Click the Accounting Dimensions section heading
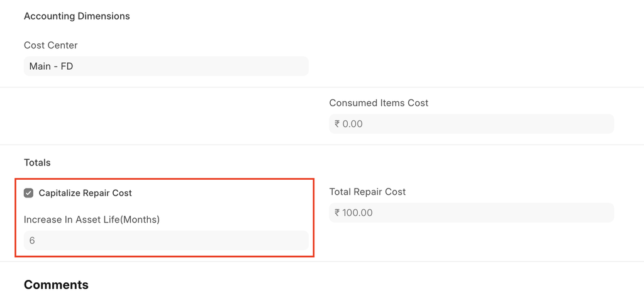This screenshot has height=293, width=644. pyautogui.click(x=77, y=16)
